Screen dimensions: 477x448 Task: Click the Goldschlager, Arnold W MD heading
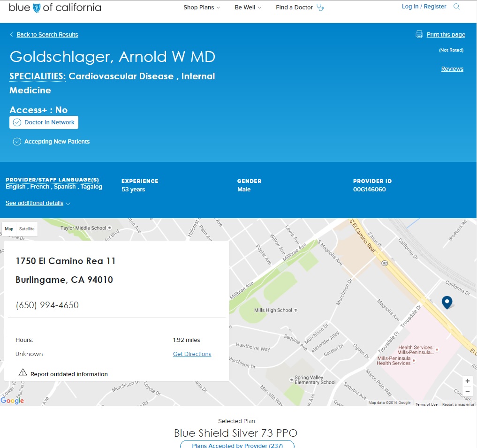(x=112, y=57)
